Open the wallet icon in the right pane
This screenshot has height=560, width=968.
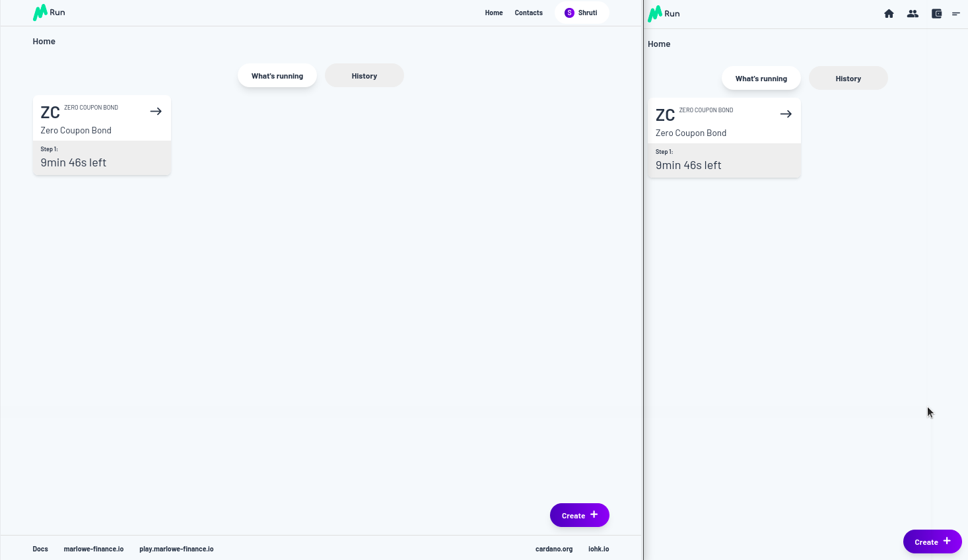coord(936,14)
